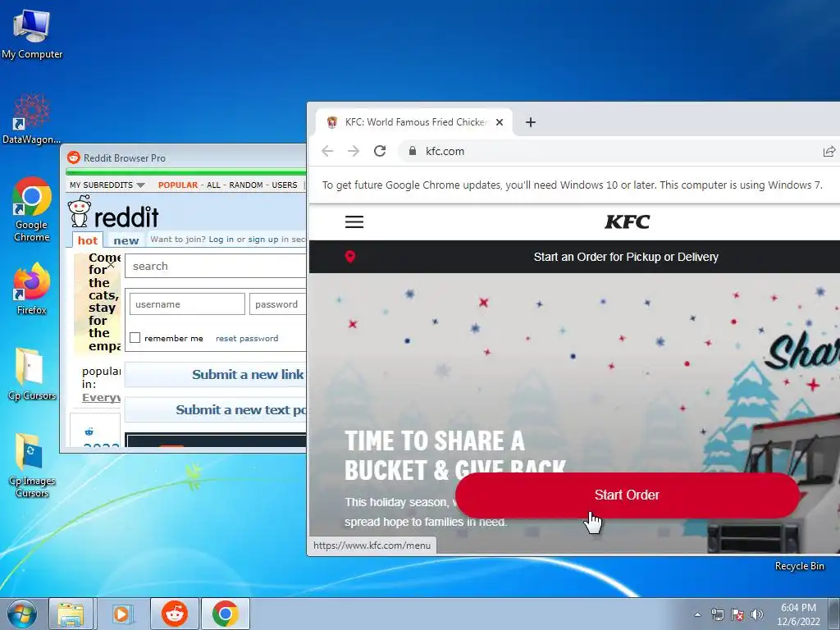Image resolution: width=840 pixels, height=630 pixels.
Task: Close the KFC tab
Action: pos(500,122)
